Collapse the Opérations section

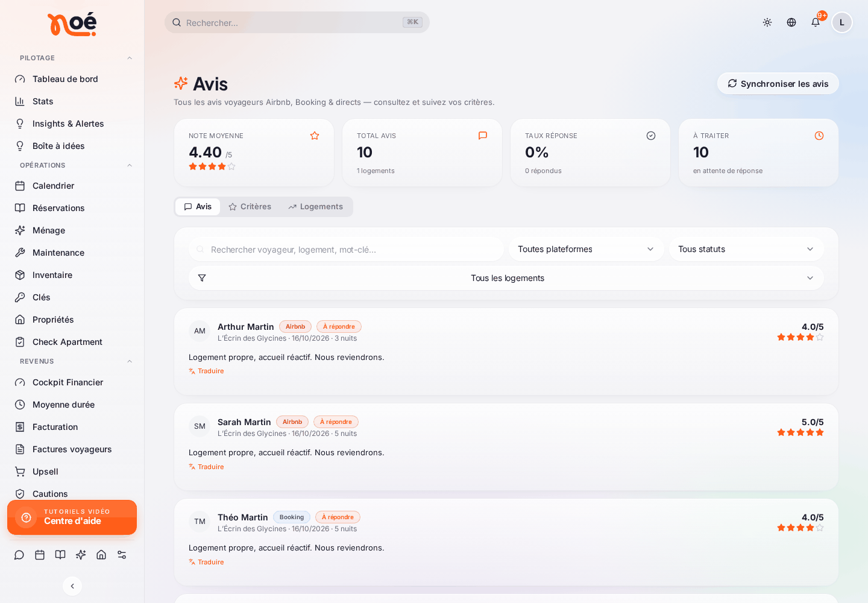click(130, 165)
